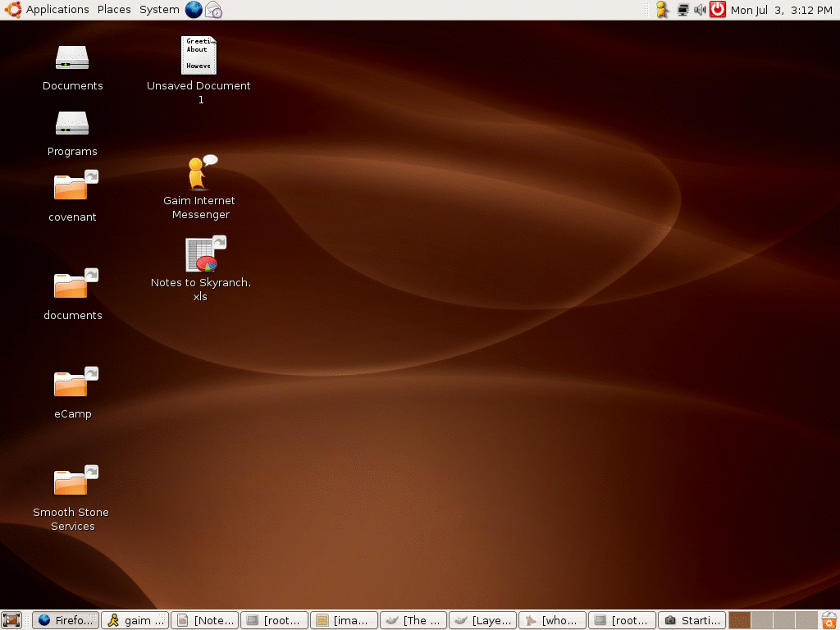Open the System menu
This screenshot has width=840, height=630.
pyautogui.click(x=159, y=10)
